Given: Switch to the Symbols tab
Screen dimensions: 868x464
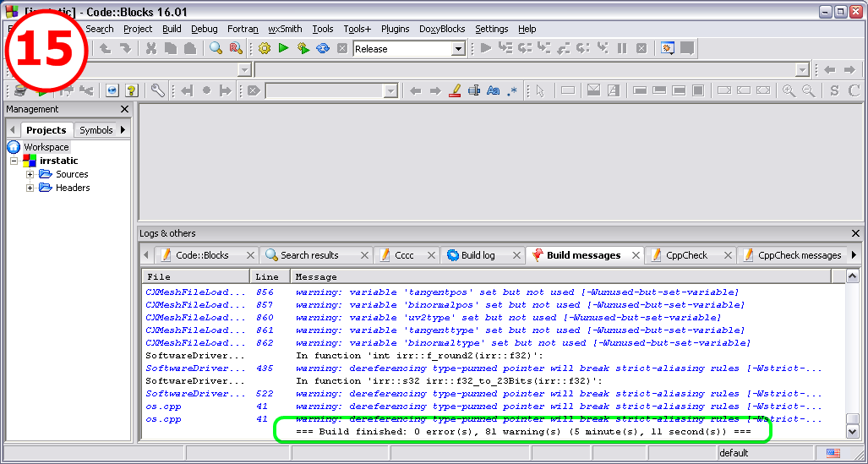Looking at the screenshot, I should 96,130.
